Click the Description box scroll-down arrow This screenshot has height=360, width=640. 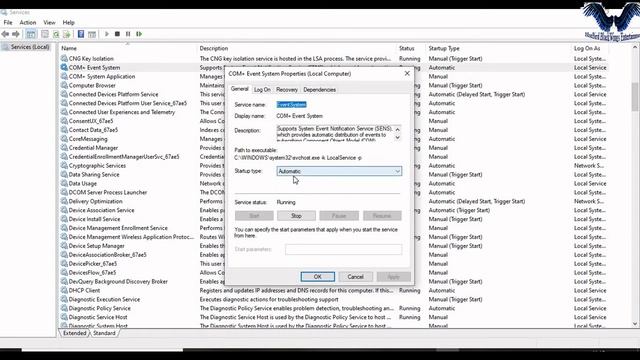(398, 138)
